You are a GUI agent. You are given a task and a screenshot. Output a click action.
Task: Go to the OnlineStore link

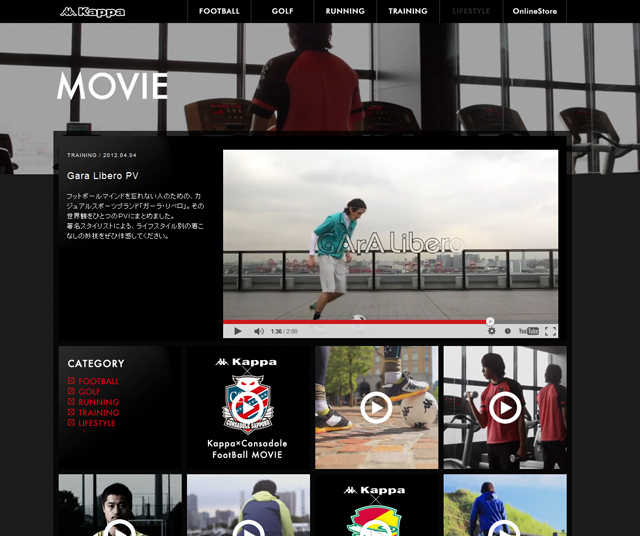tap(535, 11)
